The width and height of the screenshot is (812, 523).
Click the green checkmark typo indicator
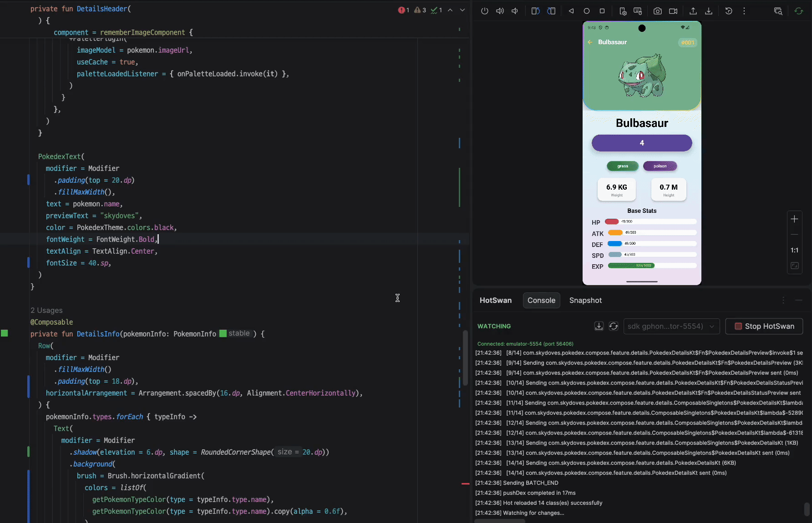[x=436, y=10]
